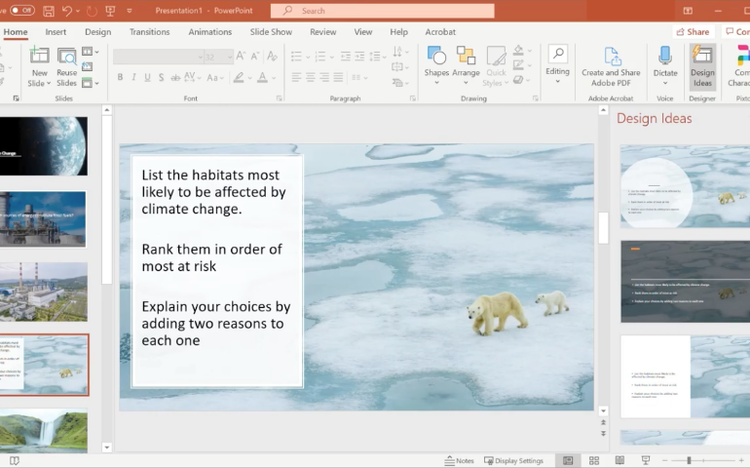Toggle the AutoSave switch
The image size is (750, 468).
(x=20, y=11)
